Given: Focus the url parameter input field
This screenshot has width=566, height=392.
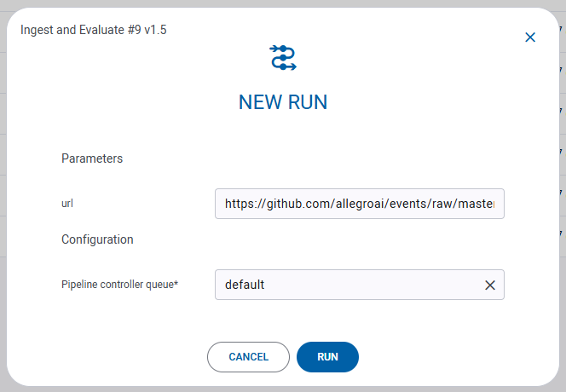Looking at the screenshot, I should pyautogui.click(x=359, y=205).
